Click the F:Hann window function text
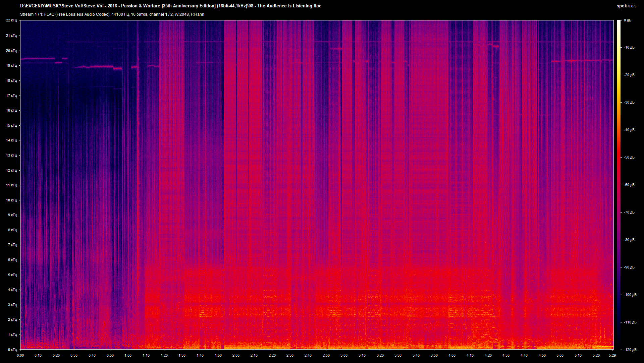Viewport: 644px width, 363px height. coord(198,14)
